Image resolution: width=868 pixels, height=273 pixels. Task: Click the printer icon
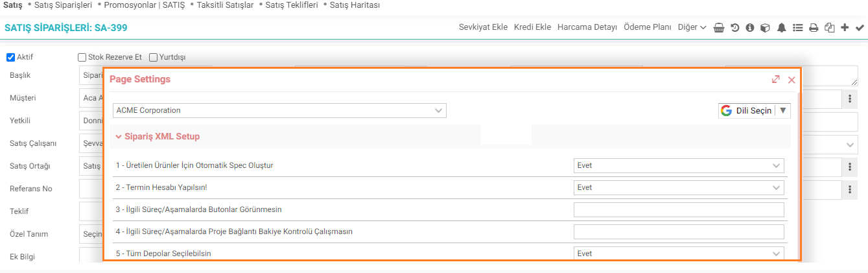[814, 28]
